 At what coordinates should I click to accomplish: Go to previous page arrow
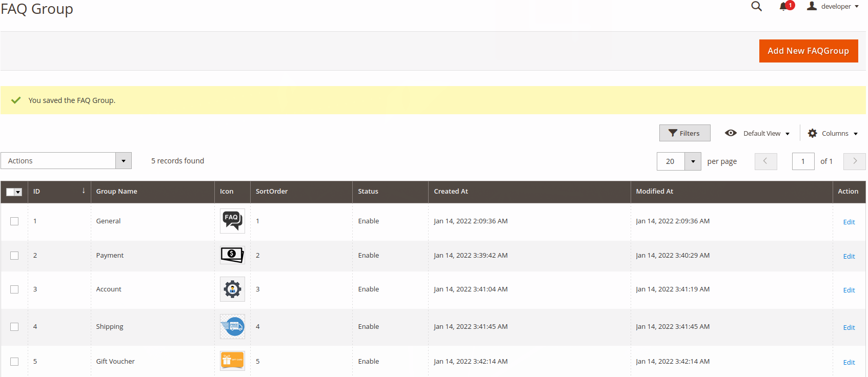pos(765,161)
